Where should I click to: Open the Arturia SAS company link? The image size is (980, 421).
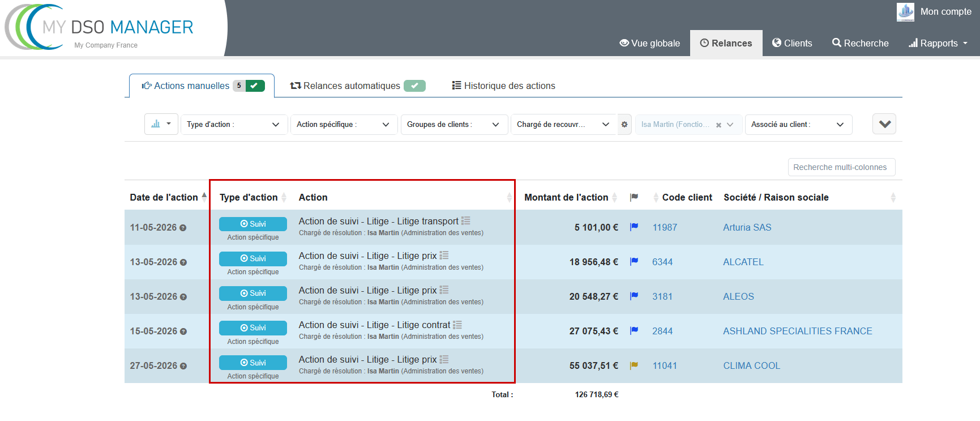tap(747, 227)
